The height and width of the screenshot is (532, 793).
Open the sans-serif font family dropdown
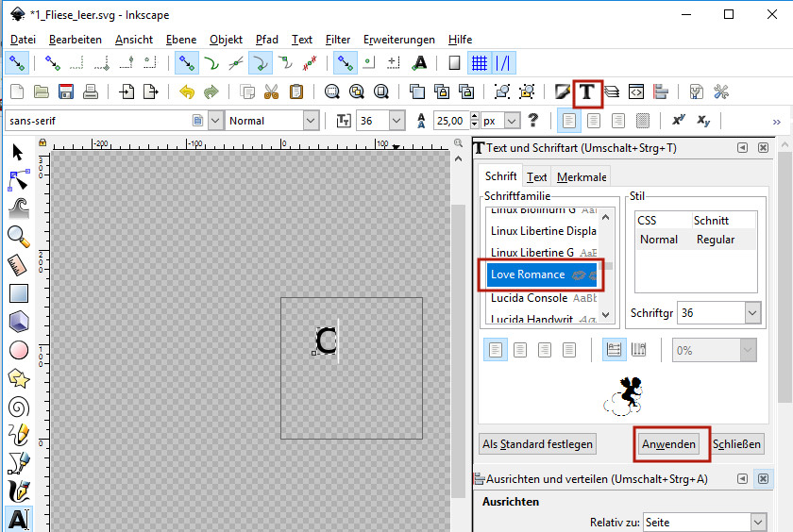(x=216, y=121)
